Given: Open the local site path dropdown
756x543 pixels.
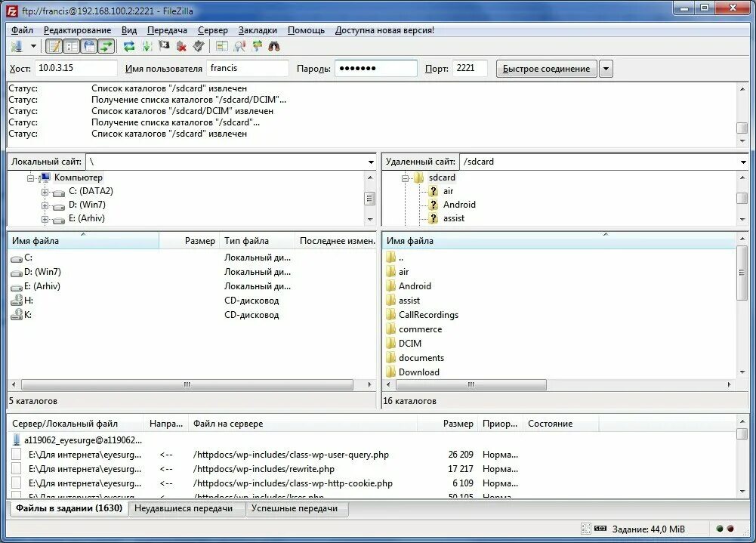Looking at the screenshot, I should [371, 162].
